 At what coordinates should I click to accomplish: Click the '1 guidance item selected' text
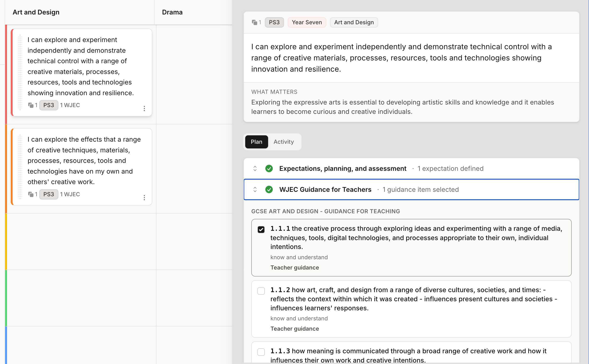tap(420, 189)
